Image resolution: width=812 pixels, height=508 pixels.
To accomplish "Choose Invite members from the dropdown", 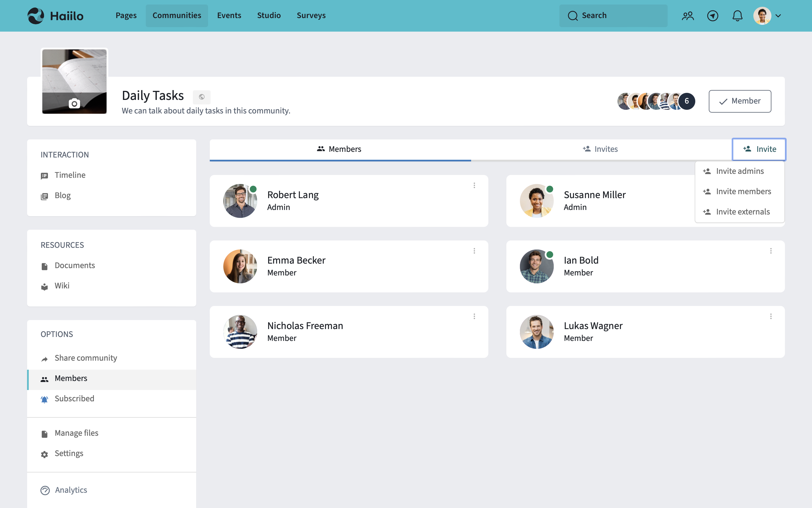I will pyautogui.click(x=740, y=192).
